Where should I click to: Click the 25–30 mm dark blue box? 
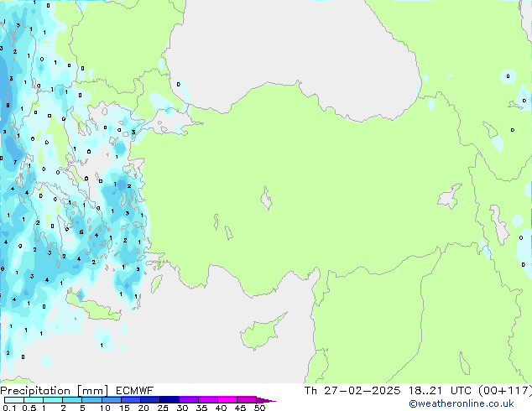[170, 400]
